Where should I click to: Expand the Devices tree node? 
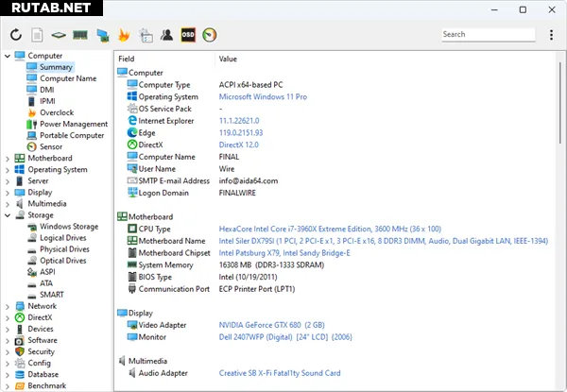pyautogui.click(x=8, y=329)
